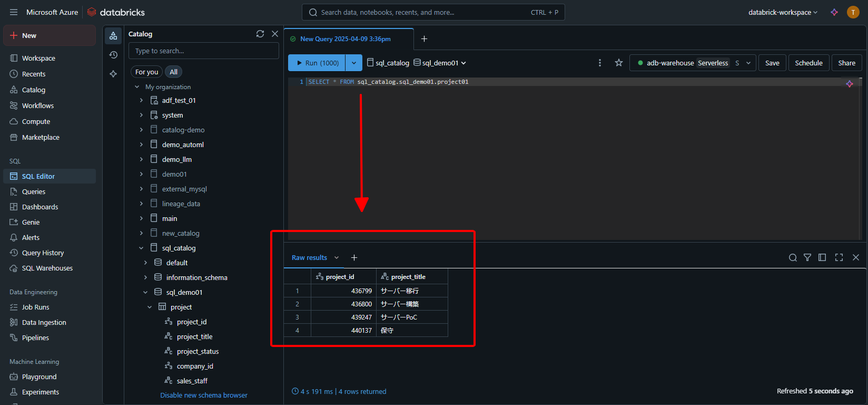
Task: Open the sql_demo01 schema dropdown
Action: click(439, 63)
